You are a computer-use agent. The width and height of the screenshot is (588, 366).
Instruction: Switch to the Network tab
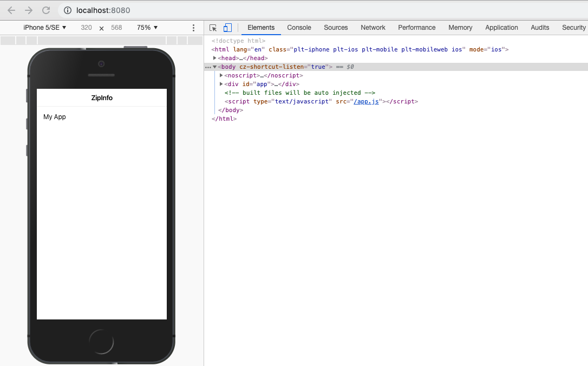click(373, 28)
